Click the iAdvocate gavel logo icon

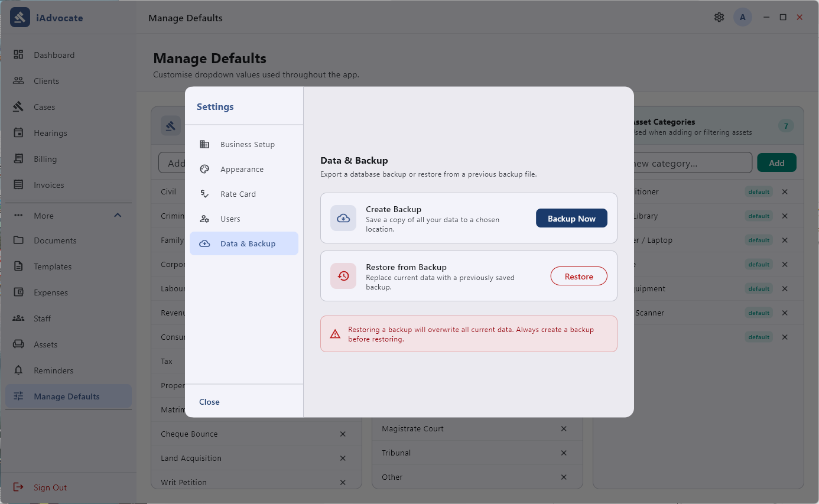pos(20,17)
